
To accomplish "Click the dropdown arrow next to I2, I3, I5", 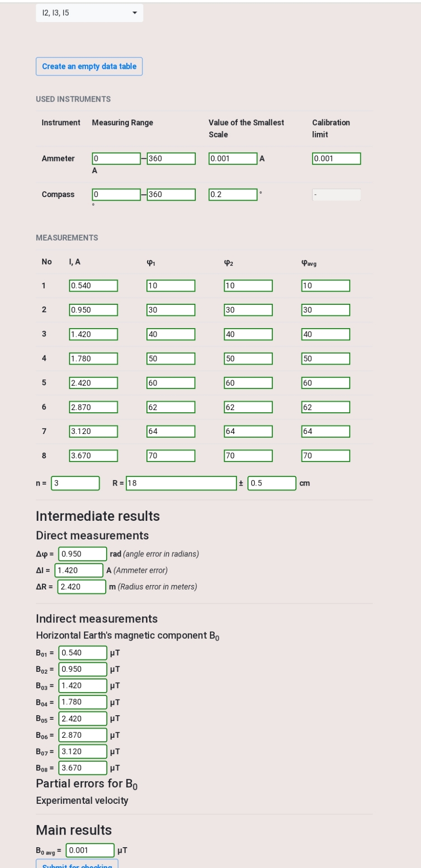I will coord(134,13).
